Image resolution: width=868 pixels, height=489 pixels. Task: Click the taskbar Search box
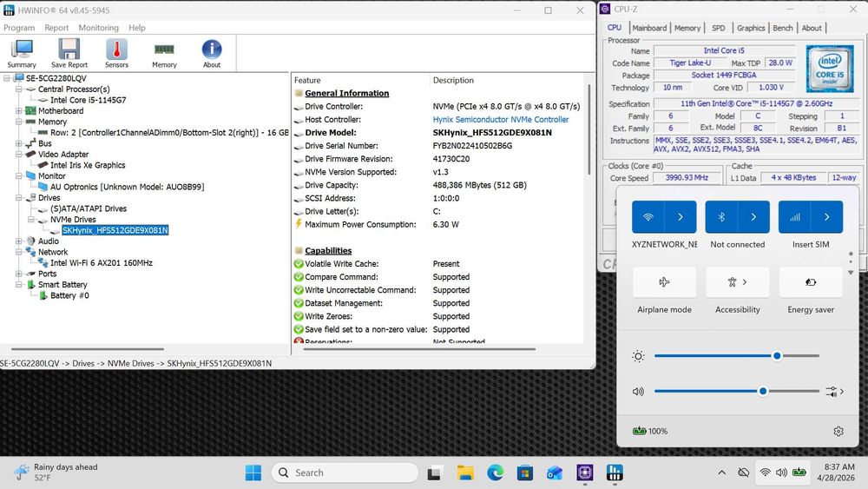tap(345, 472)
